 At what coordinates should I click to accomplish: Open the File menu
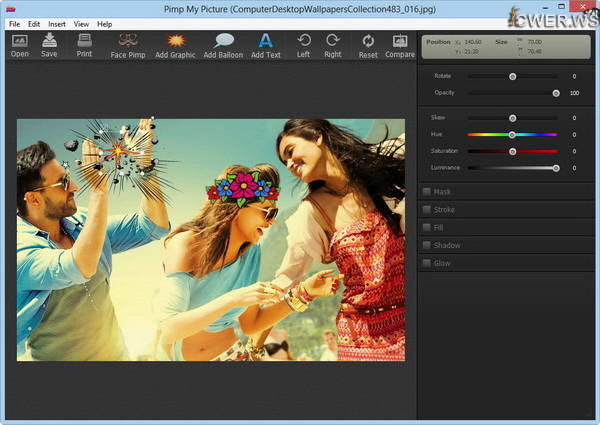coord(14,23)
